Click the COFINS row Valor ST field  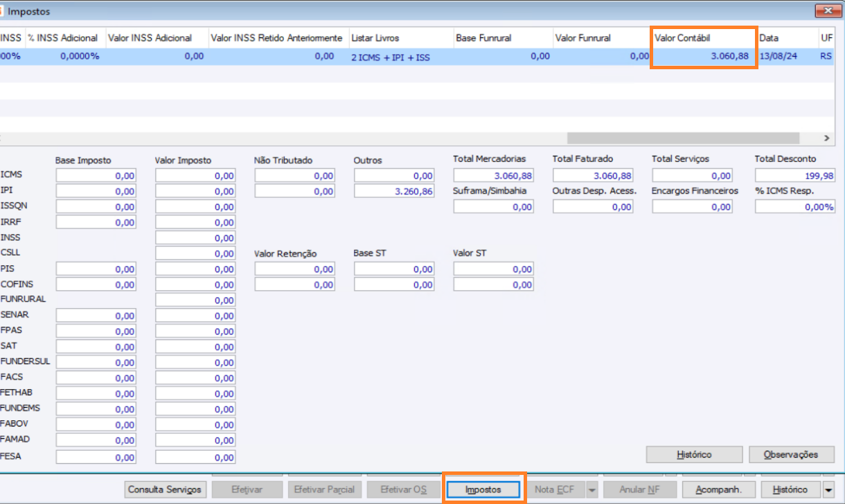(494, 285)
